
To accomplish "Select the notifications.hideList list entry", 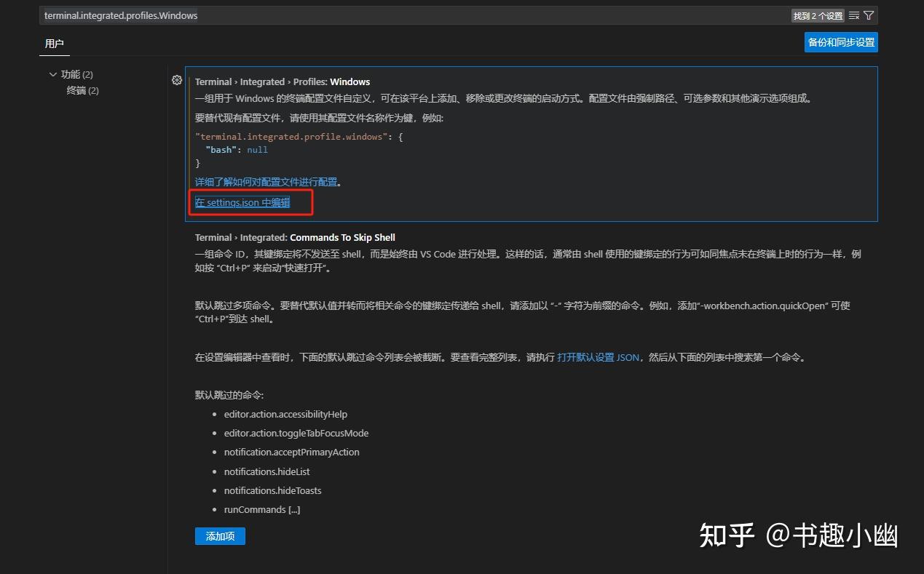I will tap(266, 471).
